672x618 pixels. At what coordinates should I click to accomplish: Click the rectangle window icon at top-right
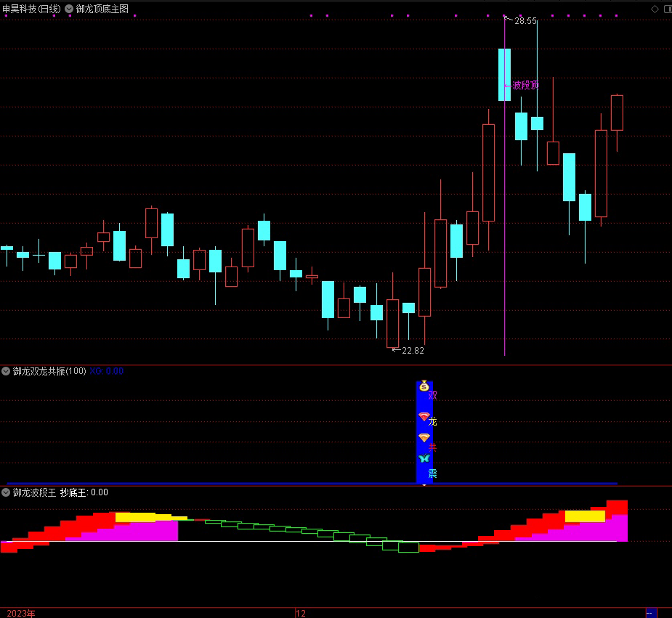point(667,9)
